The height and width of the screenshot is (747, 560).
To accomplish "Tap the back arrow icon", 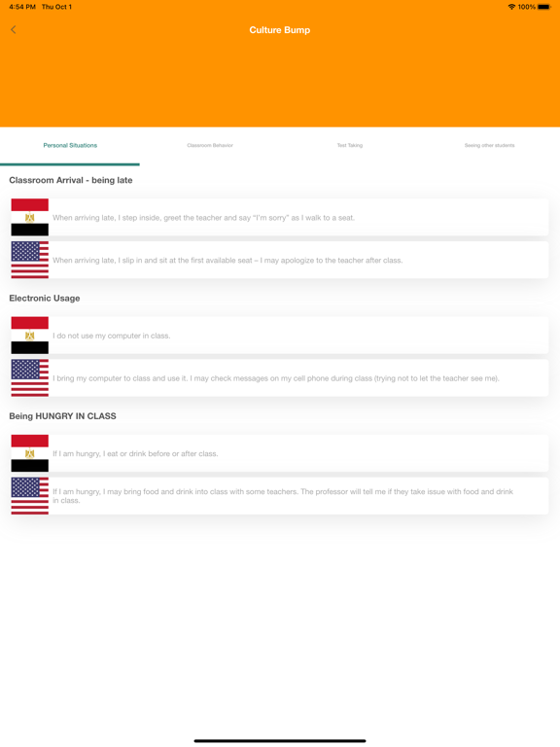I will [x=14, y=29].
